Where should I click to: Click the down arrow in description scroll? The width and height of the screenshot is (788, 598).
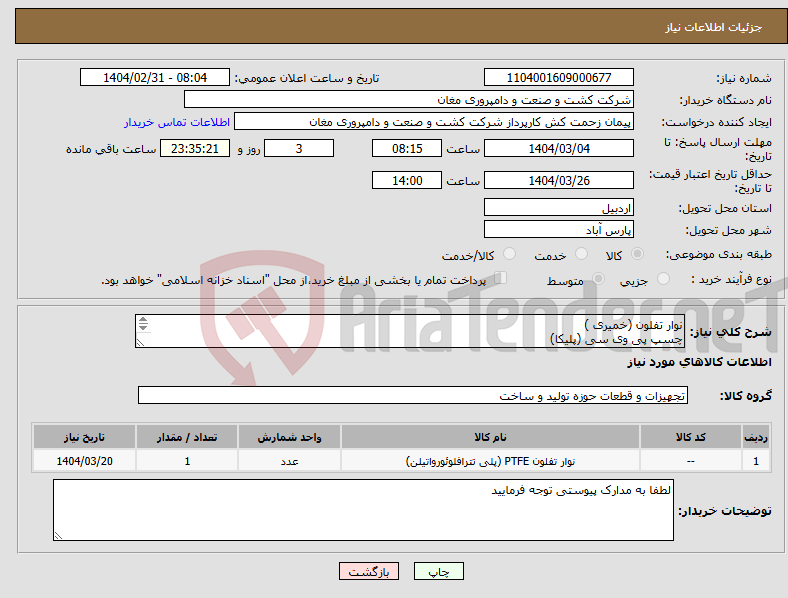[143, 327]
